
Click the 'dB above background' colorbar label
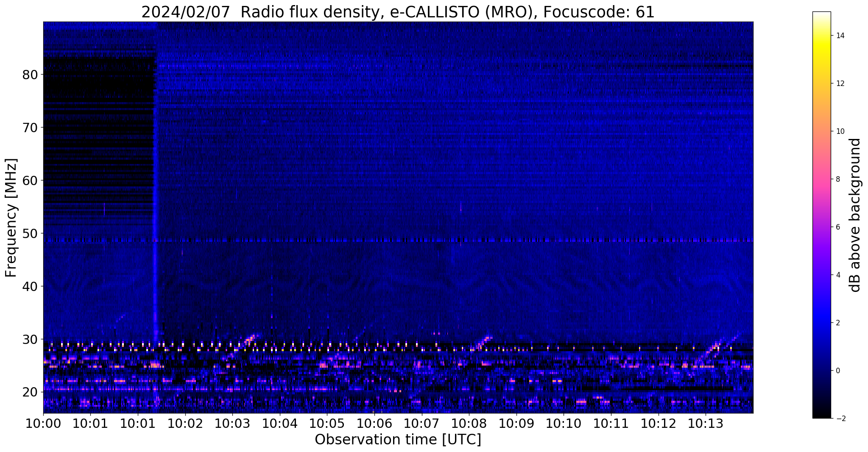click(x=855, y=215)
